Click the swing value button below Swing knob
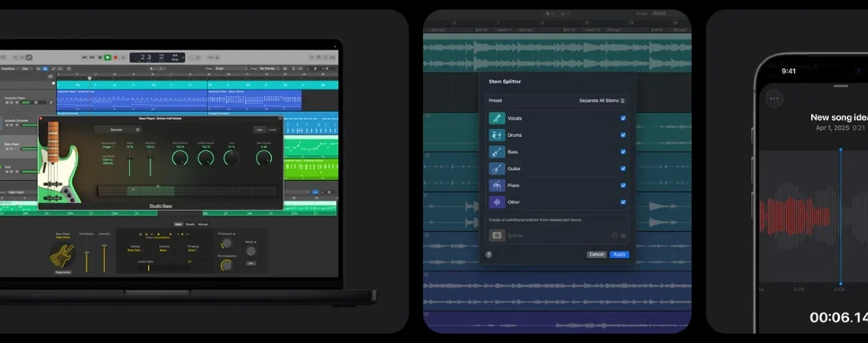The width and height of the screenshot is (868, 343). (250, 264)
